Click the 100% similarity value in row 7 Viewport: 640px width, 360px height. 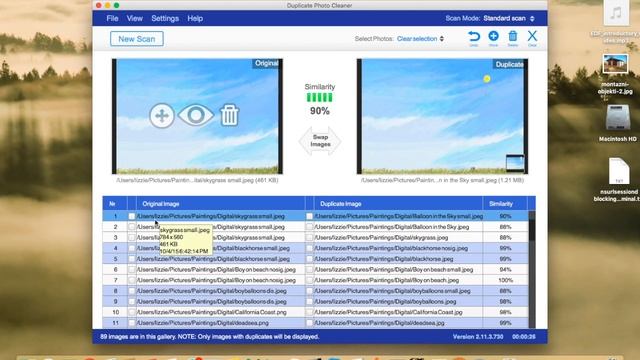505,280
